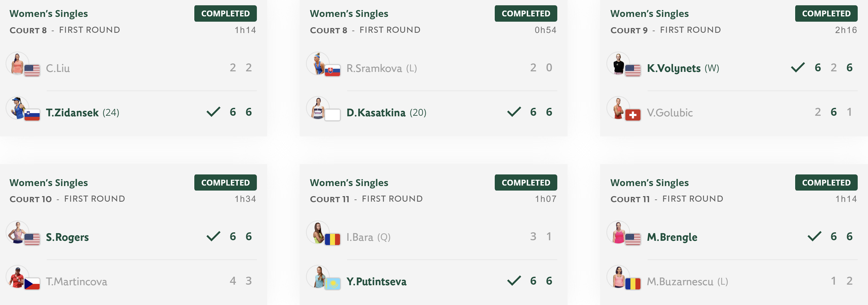868x305 pixels.
Task: Click the Slovenian flag beside T.Zidansek
Action: [32, 115]
